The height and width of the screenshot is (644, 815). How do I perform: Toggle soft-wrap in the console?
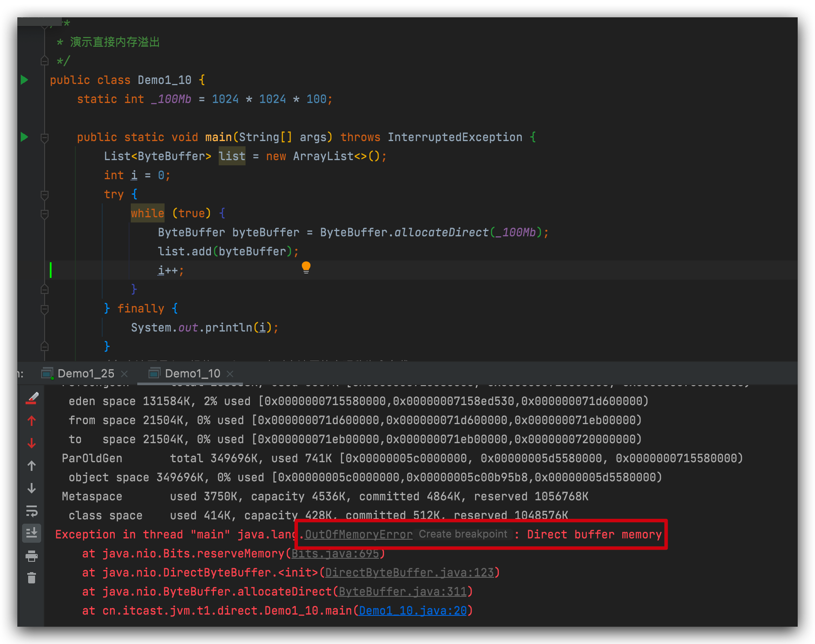32,511
